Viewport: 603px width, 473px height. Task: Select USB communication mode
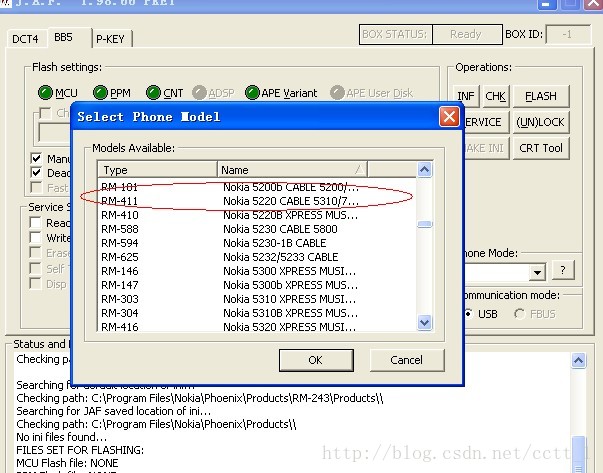pyautogui.click(x=468, y=314)
